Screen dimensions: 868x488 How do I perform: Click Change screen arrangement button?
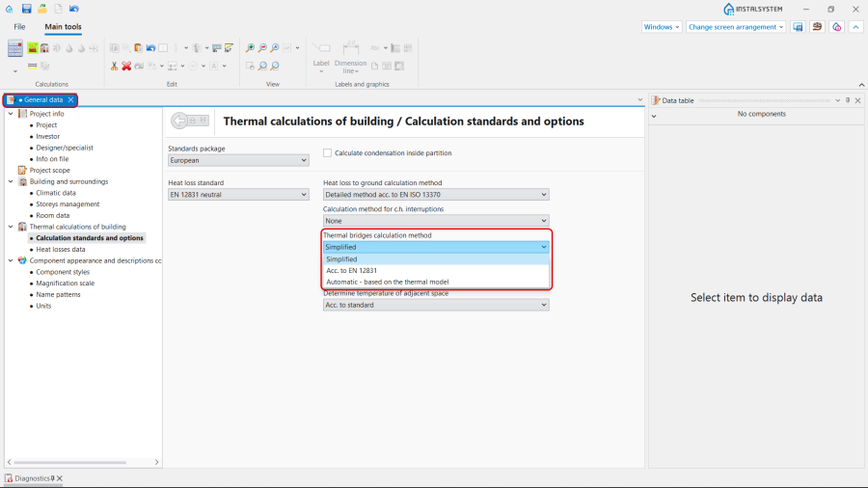pyautogui.click(x=736, y=27)
